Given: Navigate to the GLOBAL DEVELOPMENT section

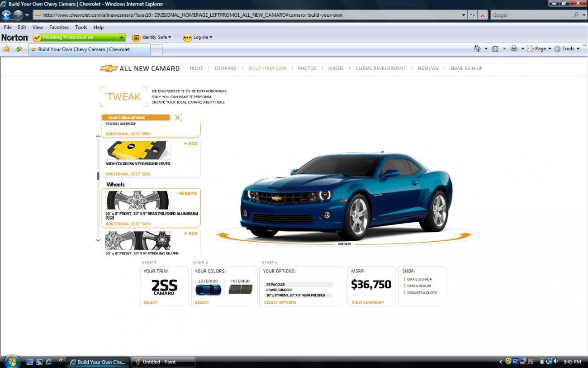Looking at the screenshot, I should (380, 68).
